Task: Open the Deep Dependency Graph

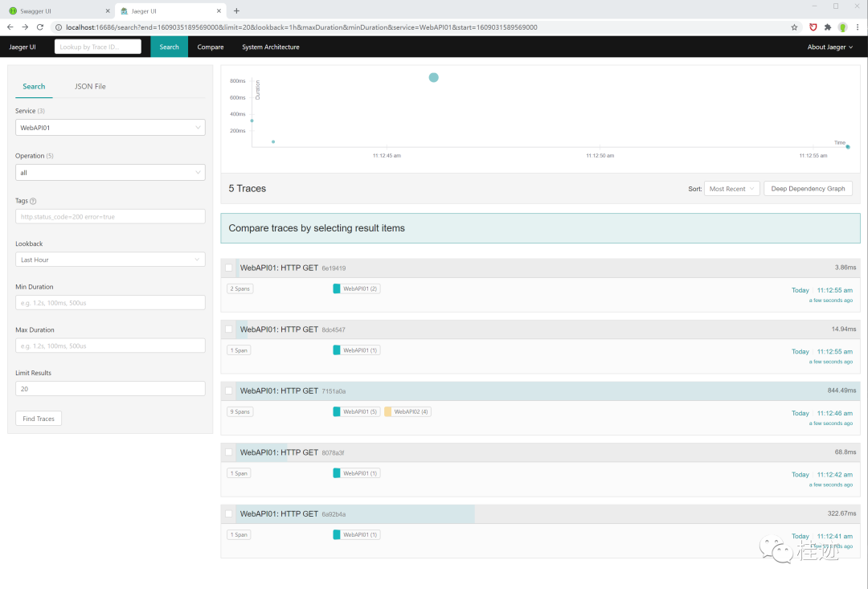Action: pos(808,189)
